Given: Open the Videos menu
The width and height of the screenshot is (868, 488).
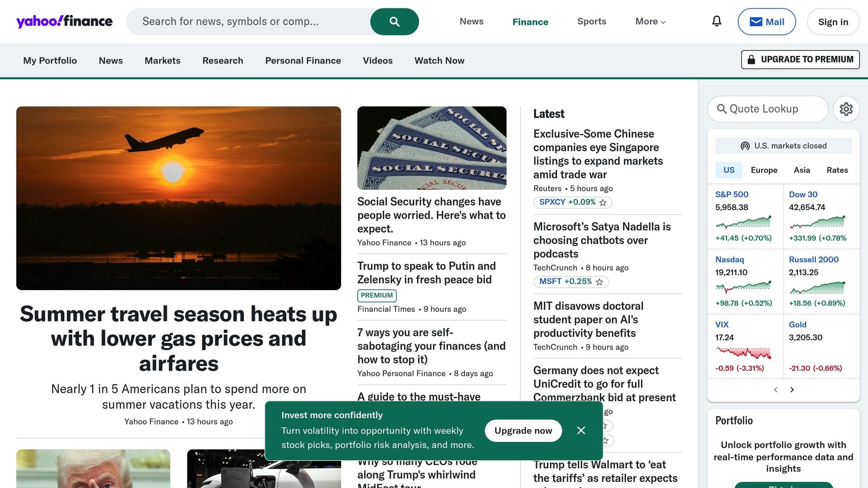Looking at the screenshot, I should pos(378,61).
